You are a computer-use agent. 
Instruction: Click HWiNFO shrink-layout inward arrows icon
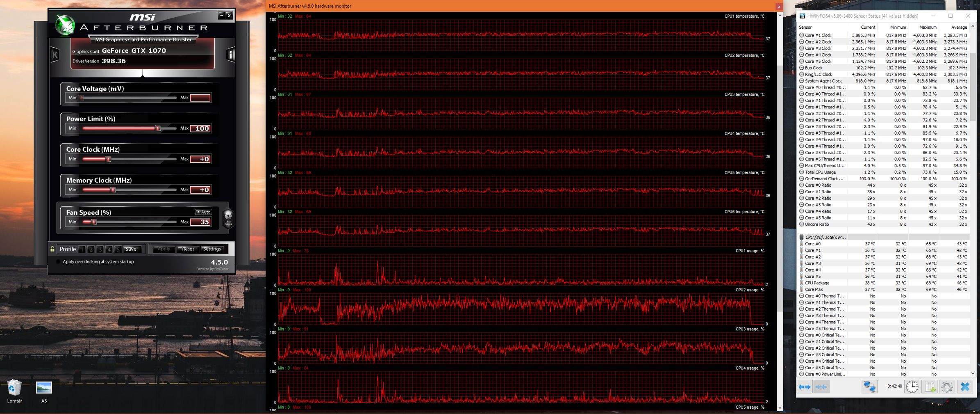[x=821, y=387]
